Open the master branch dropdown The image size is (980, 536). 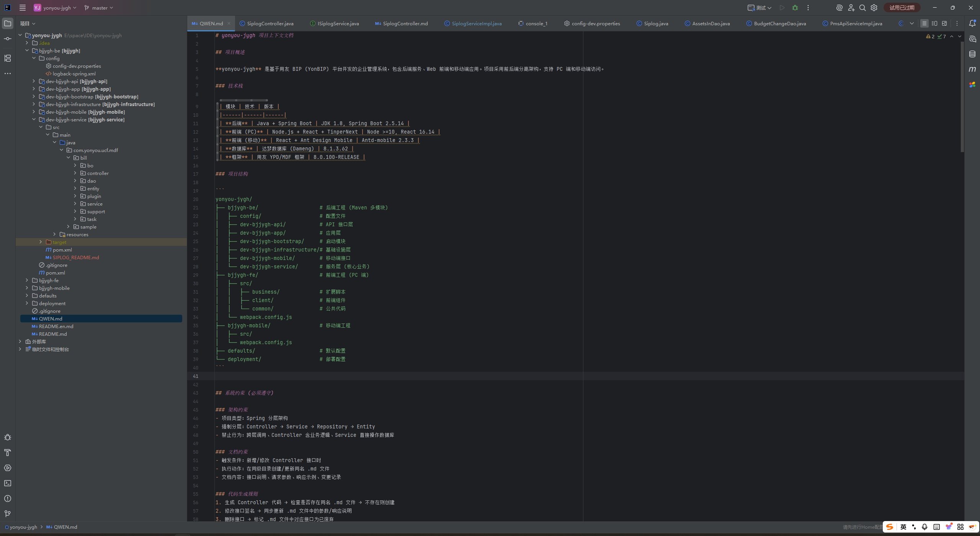tap(99, 8)
